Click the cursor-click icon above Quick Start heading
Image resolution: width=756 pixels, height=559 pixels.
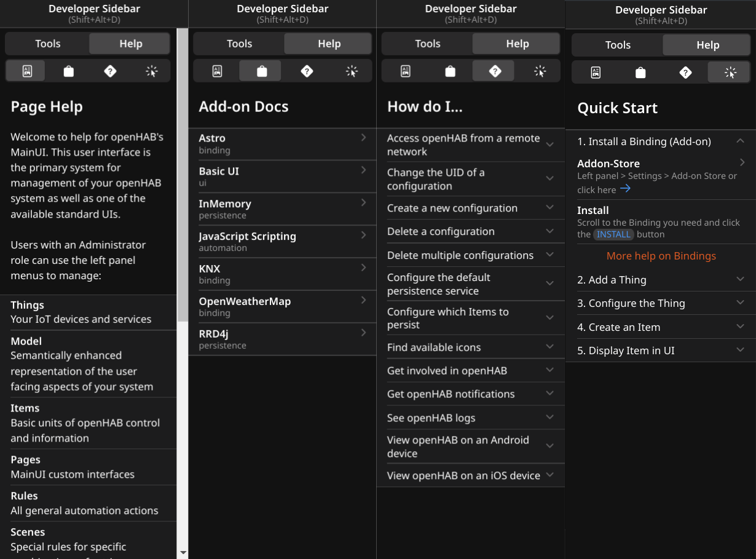(x=730, y=73)
